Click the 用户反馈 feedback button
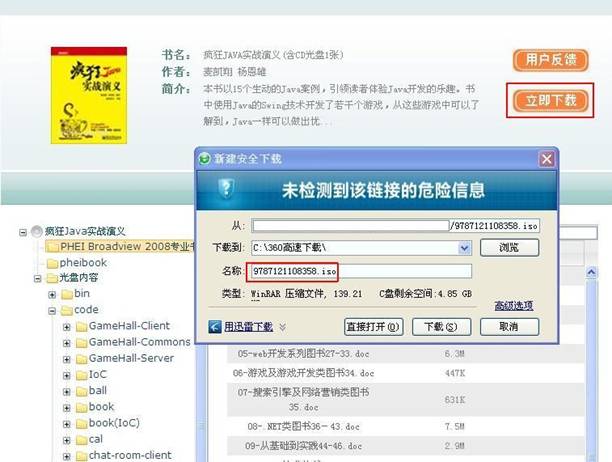Viewport: 612px width, 462px height. point(550,60)
